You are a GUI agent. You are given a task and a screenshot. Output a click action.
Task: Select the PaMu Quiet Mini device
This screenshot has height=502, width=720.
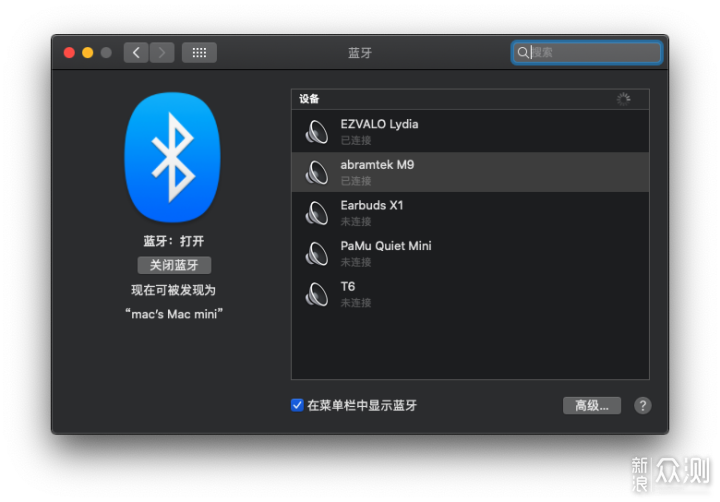(x=470, y=254)
